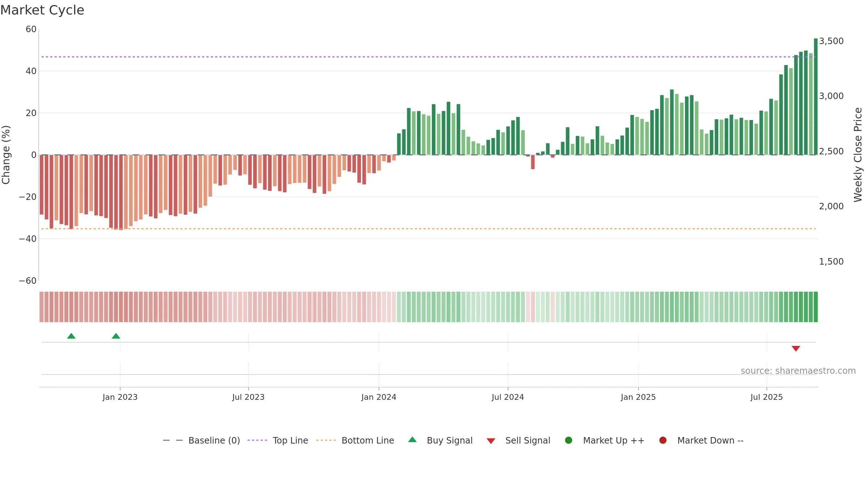
Task: Click the Jul 2023 x-axis label
Action: pyautogui.click(x=248, y=397)
